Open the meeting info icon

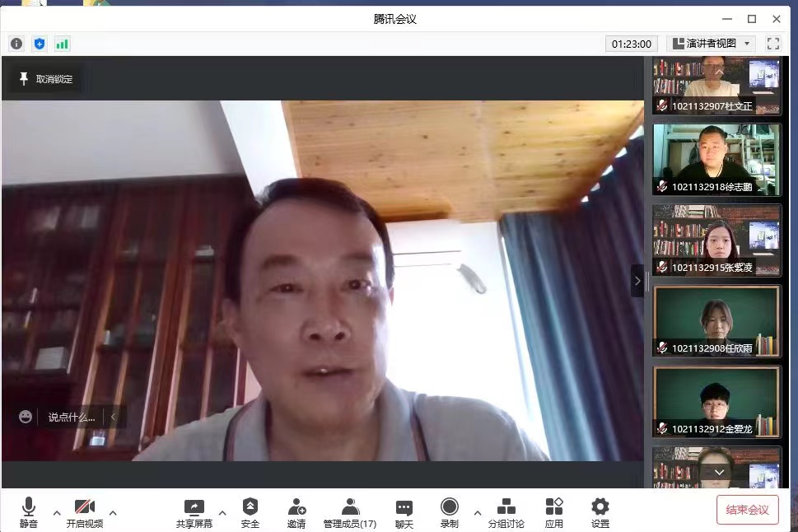[x=16, y=44]
